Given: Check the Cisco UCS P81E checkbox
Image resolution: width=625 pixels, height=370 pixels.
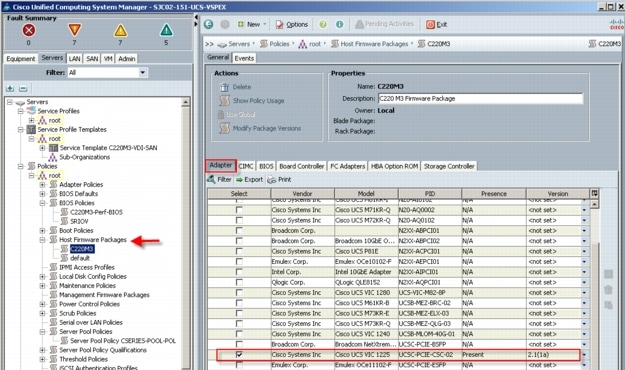Looking at the screenshot, I should (x=239, y=251).
